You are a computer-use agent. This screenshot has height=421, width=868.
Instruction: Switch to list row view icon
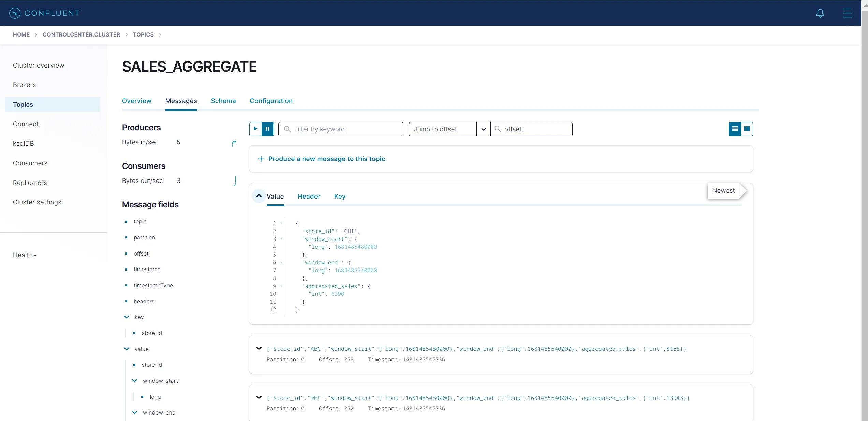point(735,129)
